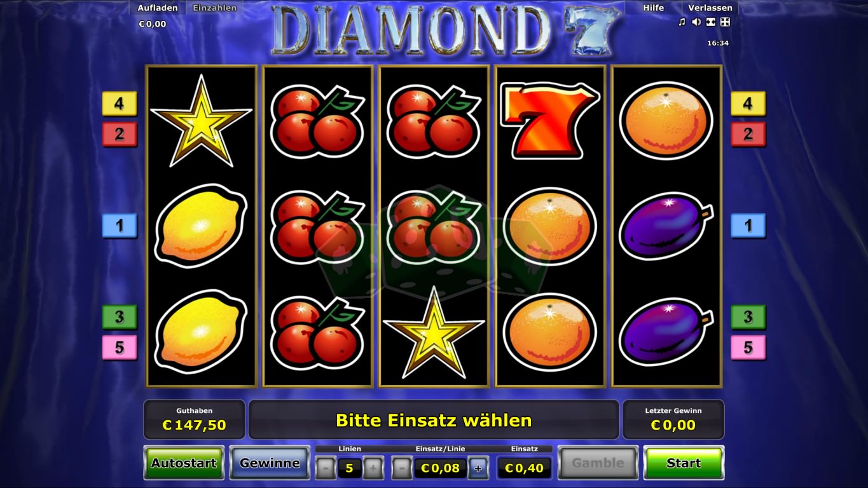Decrease Einsatz/Linie with the minus button

coord(401,468)
